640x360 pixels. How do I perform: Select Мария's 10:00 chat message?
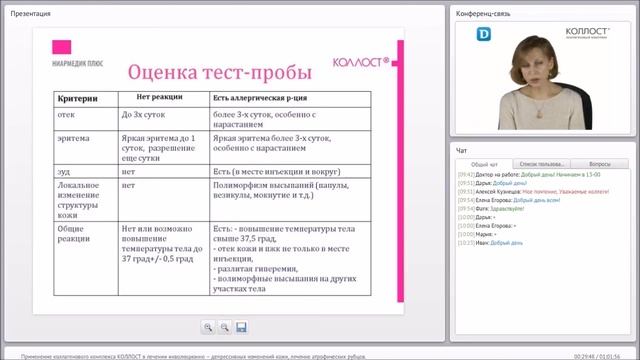(477, 234)
